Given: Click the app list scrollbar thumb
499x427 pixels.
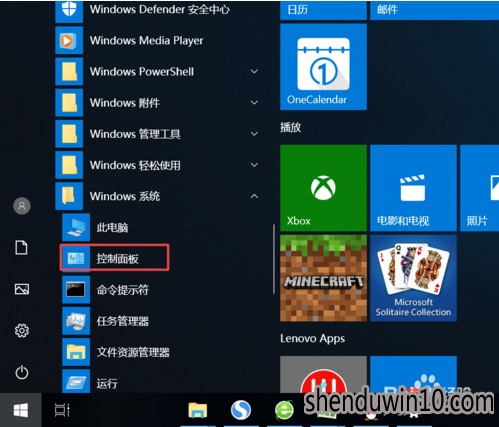Looking at the screenshot, I should (x=274, y=259).
